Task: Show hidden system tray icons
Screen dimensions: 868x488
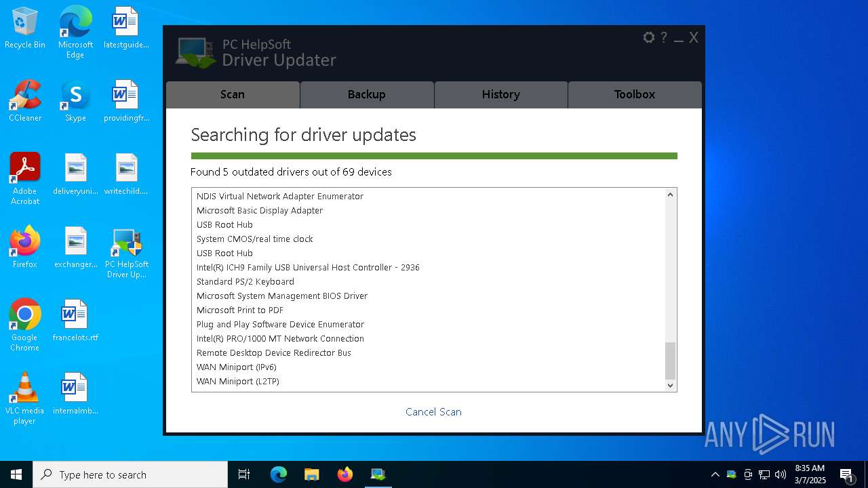Action: [x=715, y=474]
